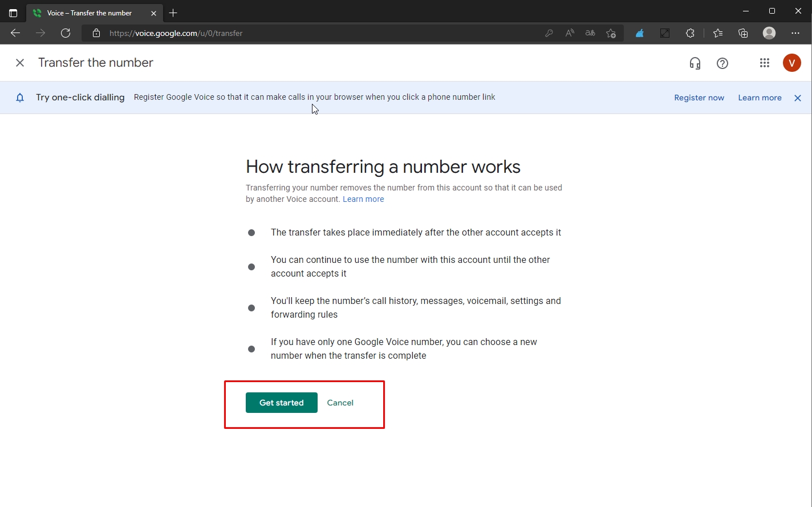Click the bell icon in banner
This screenshot has height=507, width=812.
point(20,98)
